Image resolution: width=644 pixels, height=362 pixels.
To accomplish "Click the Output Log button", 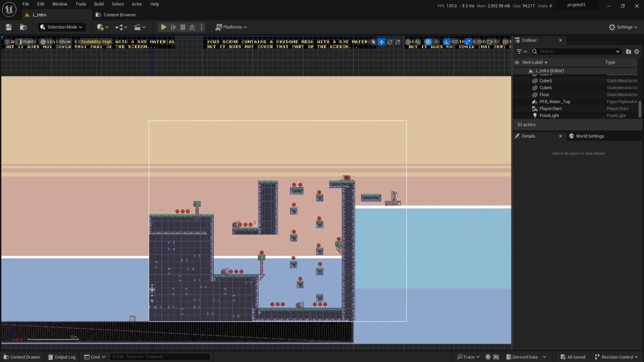I will coord(62,357).
